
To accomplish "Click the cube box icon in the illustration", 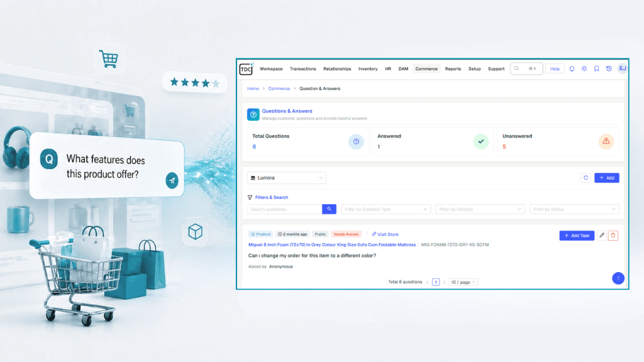I will click(195, 232).
